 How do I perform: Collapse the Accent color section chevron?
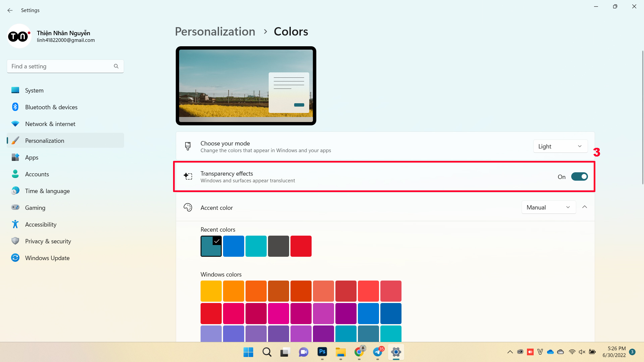tap(585, 207)
